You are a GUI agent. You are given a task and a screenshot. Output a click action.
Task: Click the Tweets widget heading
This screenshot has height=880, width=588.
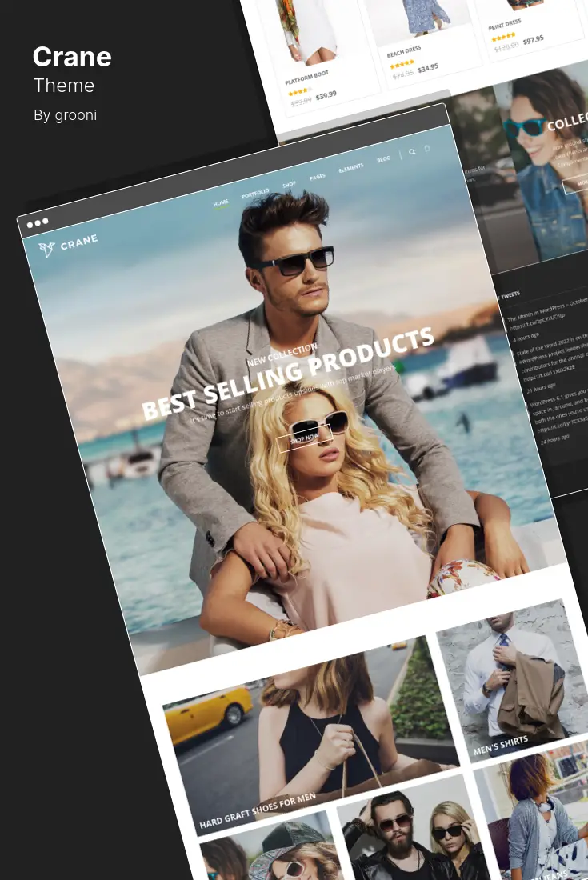click(509, 295)
